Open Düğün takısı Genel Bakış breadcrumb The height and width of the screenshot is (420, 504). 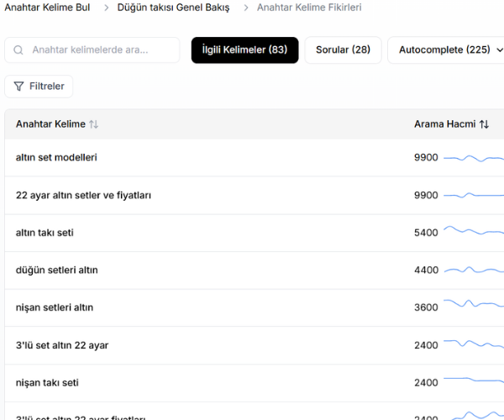click(173, 8)
